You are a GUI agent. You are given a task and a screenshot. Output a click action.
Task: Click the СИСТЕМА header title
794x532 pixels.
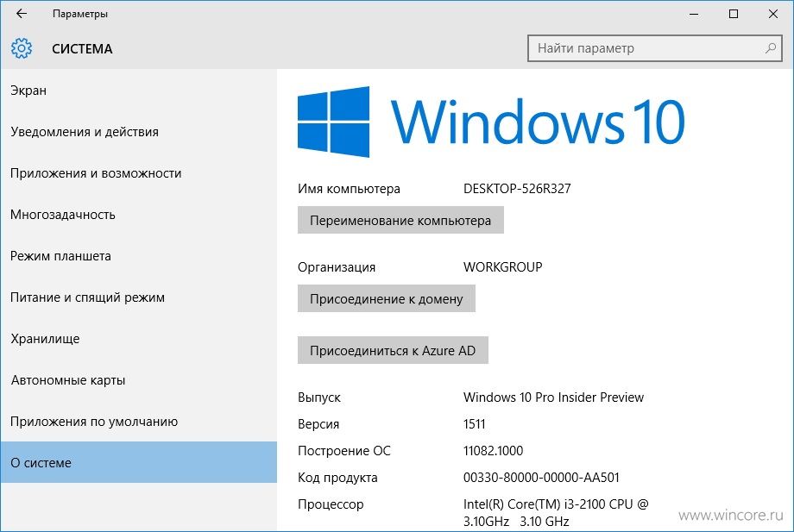click(82, 49)
